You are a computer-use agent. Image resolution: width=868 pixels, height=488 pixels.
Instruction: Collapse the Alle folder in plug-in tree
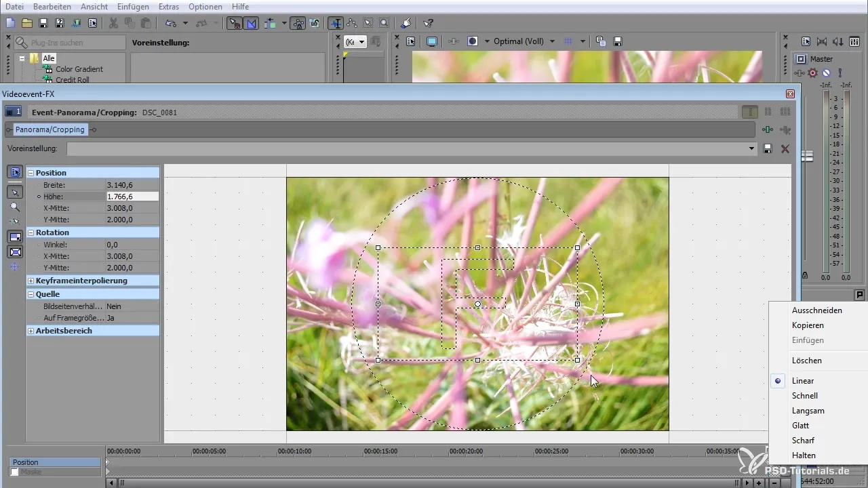pyautogui.click(x=22, y=59)
